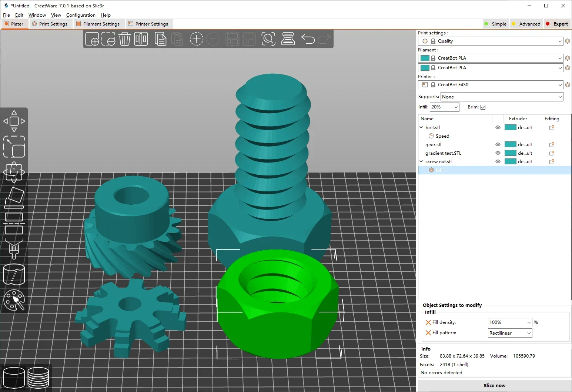Viewport: 572px width, 392px height.
Task: Uncheck the Brim checkbox
Action: point(483,107)
